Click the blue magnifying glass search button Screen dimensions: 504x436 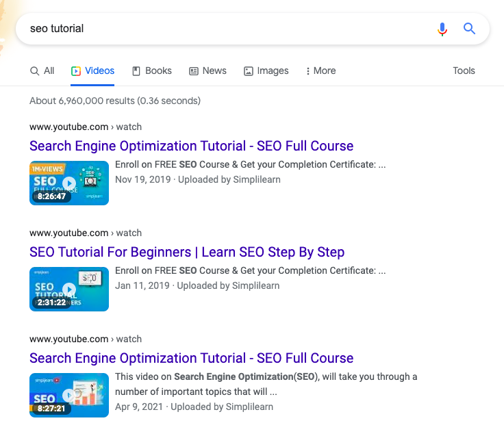pyautogui.click(x=469, y=29)
